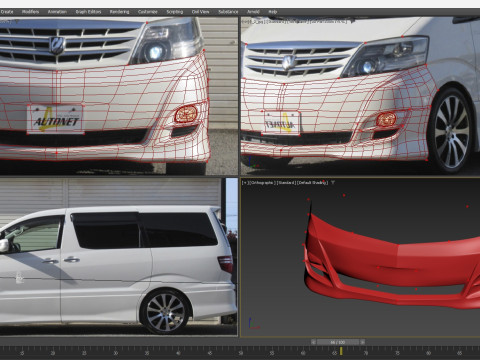The image size is (480, 360).
Task: Jump to frame 30 on the timeline
Action: (x=115, y=353)
